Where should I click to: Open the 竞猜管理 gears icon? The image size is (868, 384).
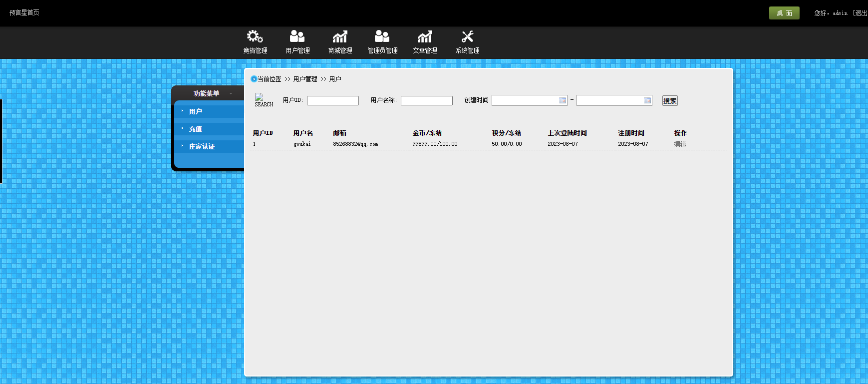pos(255,36)
